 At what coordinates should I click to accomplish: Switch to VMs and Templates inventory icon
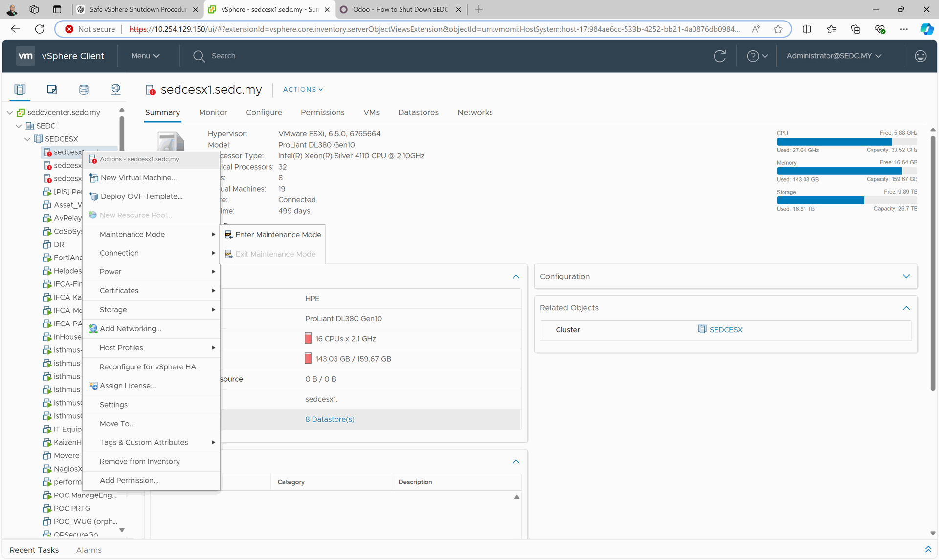pos(52,89)
